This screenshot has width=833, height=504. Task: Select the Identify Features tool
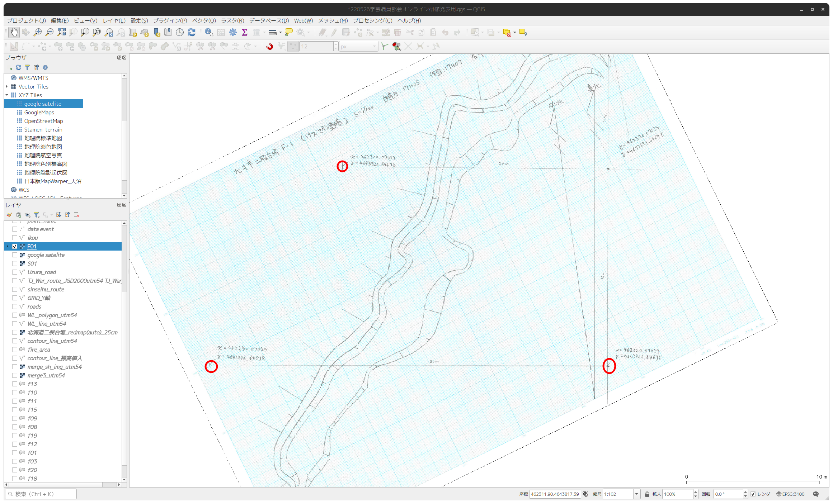point(209,33)
